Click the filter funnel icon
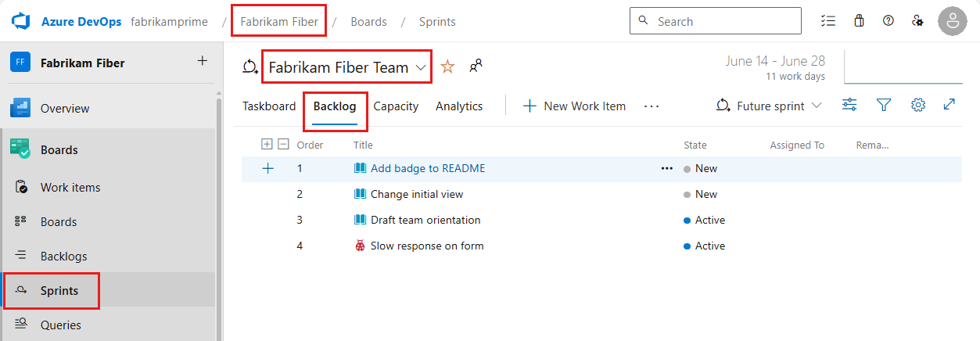980x341 pixels. (884, 105)
